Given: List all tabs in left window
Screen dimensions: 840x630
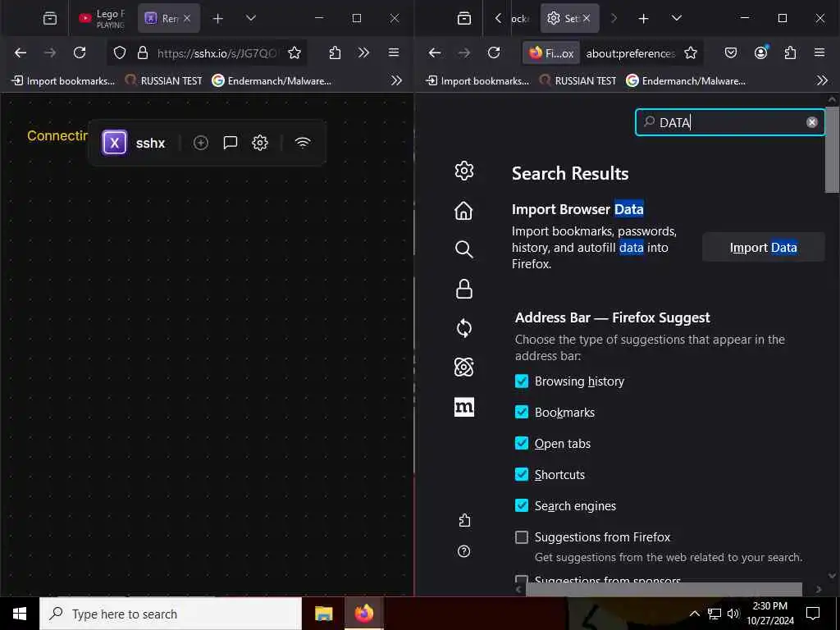Looking at the screenshot, I should (x=251, y=18).
